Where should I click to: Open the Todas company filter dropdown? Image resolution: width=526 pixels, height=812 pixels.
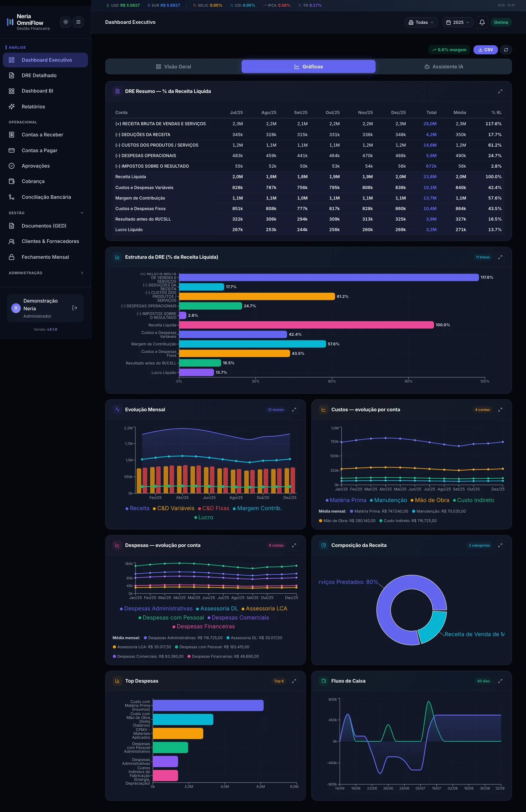[421, 22]
